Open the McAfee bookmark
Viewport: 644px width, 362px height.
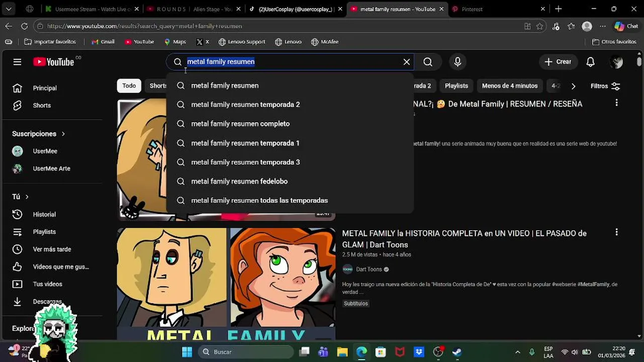click(325, 42)
